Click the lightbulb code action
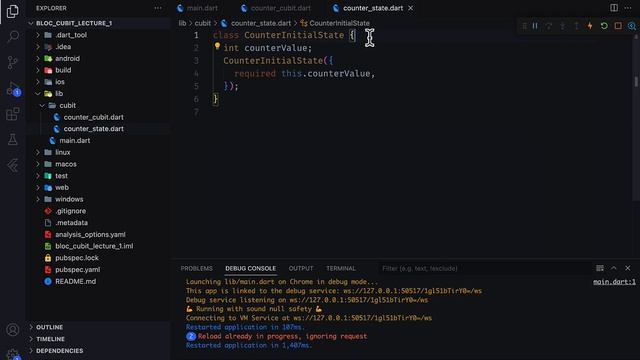This screenshot has height=360, width=640. point(217,47)
